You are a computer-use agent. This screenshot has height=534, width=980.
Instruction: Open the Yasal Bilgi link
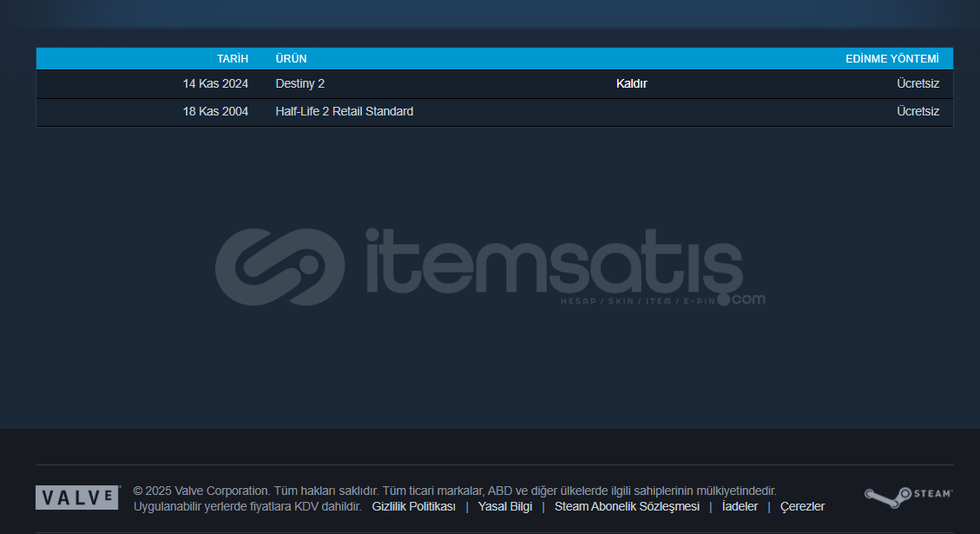tap(505, 506)
